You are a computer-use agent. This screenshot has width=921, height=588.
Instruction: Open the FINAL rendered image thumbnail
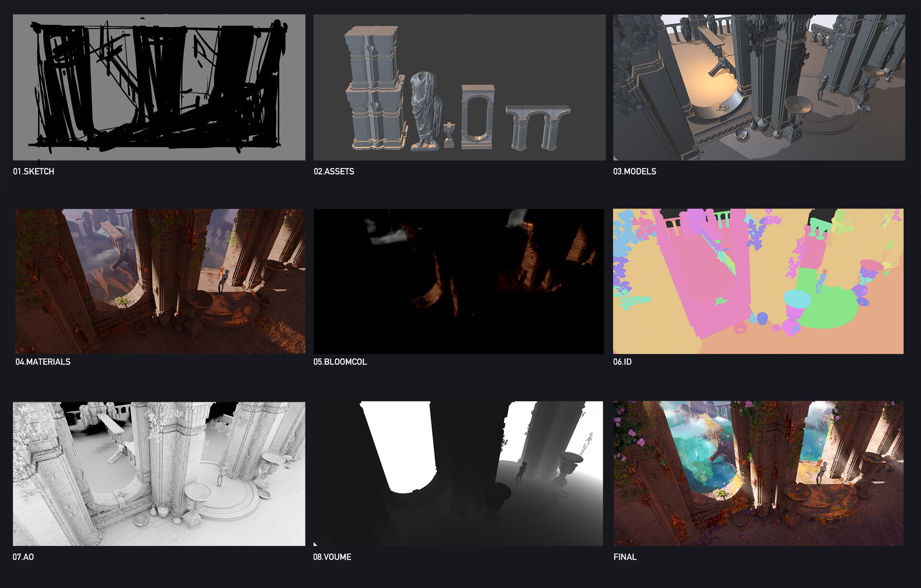point(758,474)
